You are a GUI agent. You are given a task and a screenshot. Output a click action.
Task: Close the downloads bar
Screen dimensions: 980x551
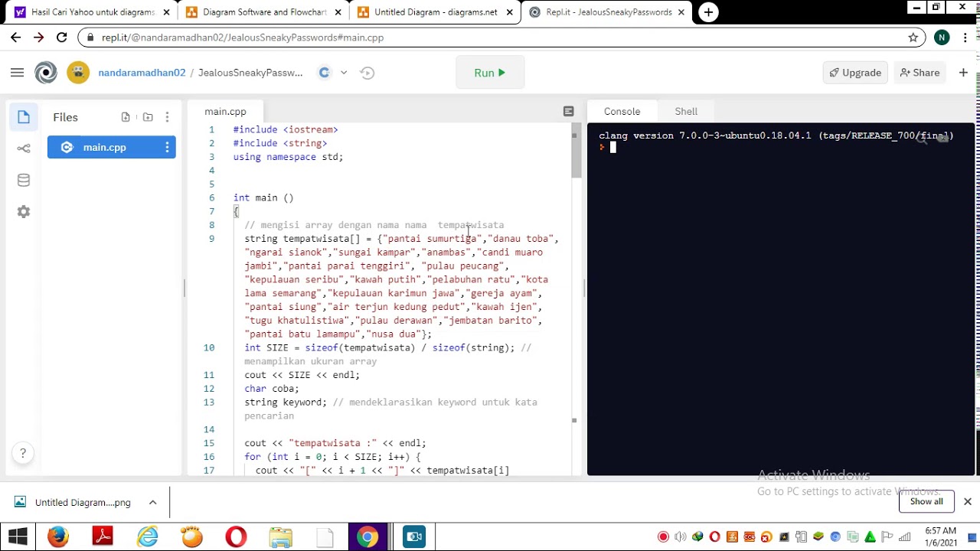click(968, 502)
